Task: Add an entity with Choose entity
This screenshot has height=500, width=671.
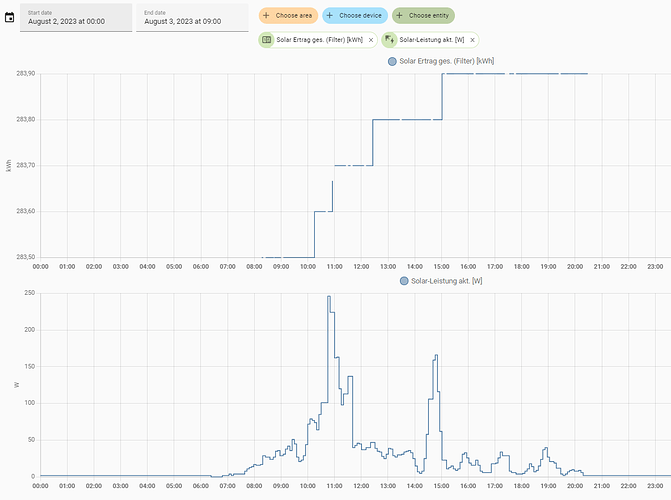Action: pos(423,15)
